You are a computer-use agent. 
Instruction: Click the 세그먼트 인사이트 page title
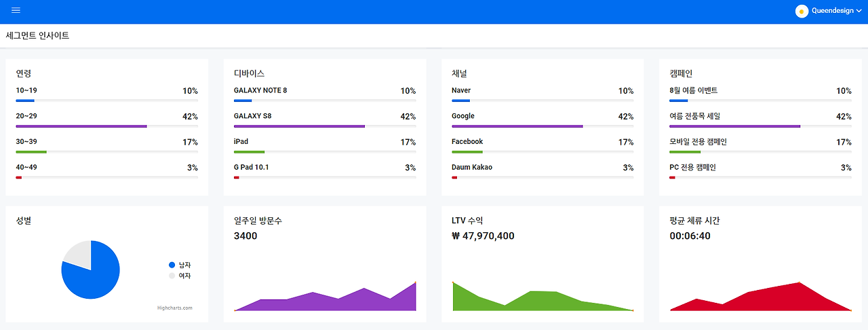click(37, 35)
